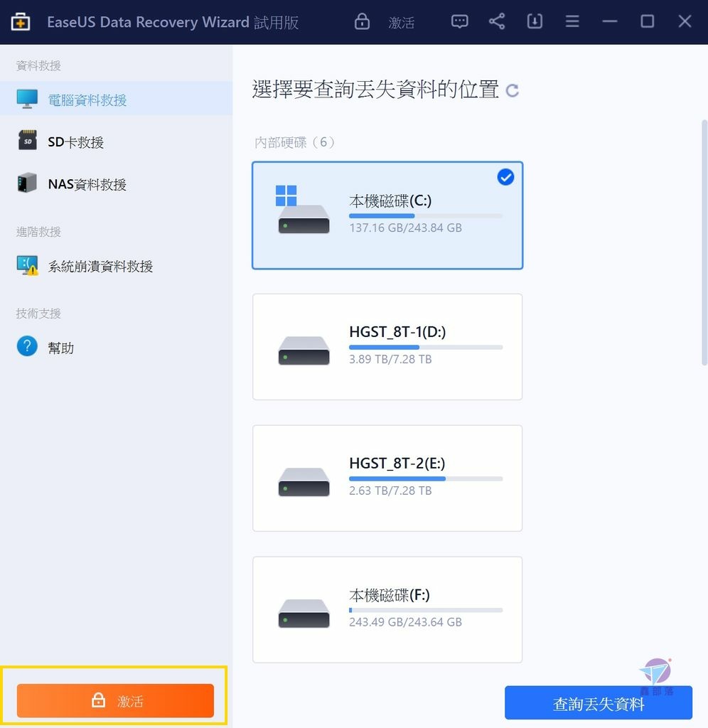Close the EaseUS window
This screenshot has width=708, height=728.
pos(685,21)
